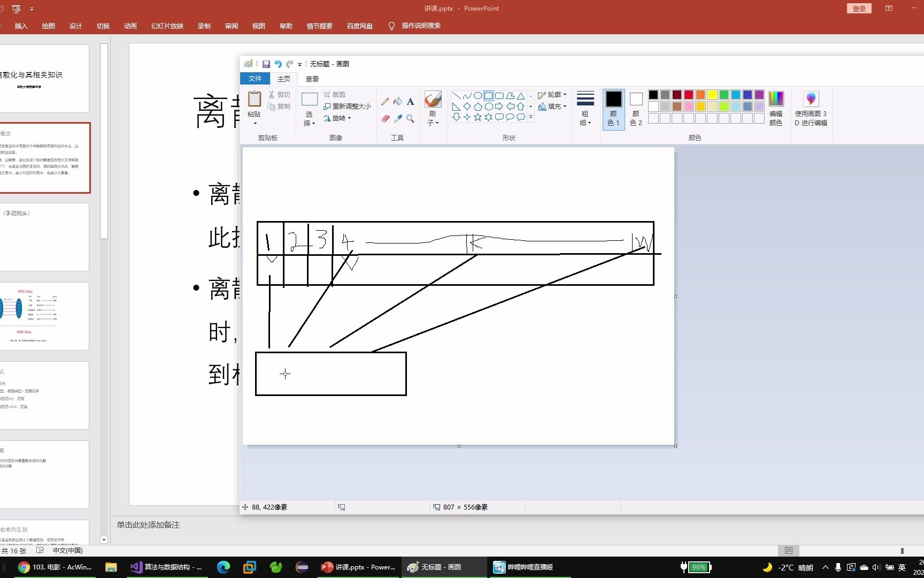924x578 pixels.
Task: Click the 登录 button in PowerPoint
Action: point(859,9)
